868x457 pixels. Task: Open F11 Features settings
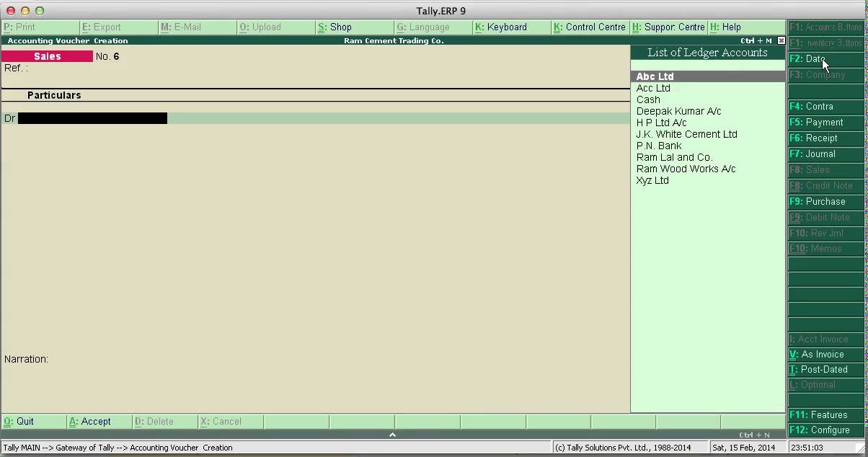coord(825,415)
